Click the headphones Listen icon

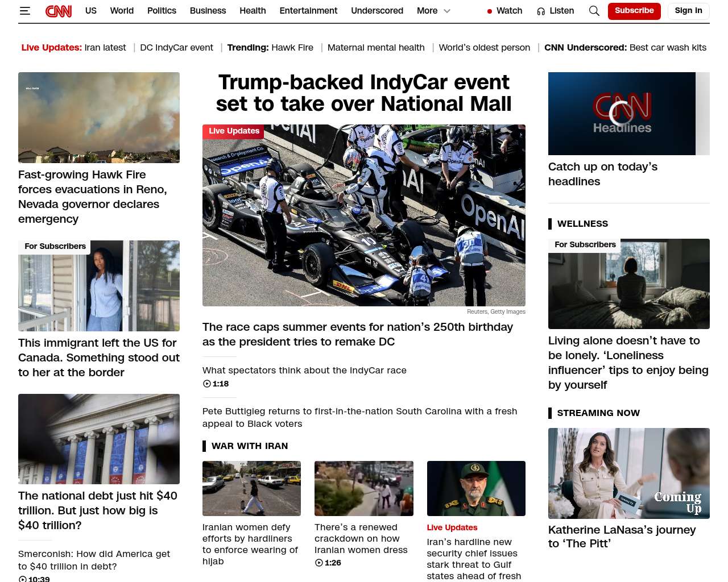click(x=541, y=11)
